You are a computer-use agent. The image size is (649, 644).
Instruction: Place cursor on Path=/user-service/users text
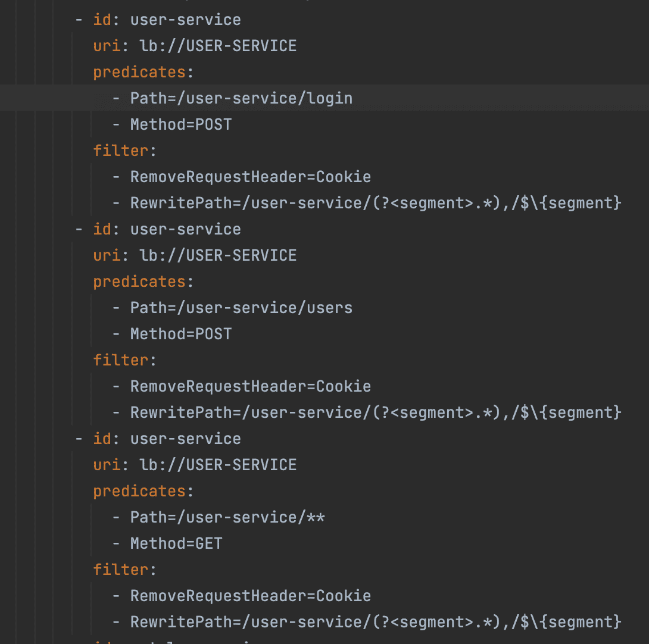tap(241, 308)
